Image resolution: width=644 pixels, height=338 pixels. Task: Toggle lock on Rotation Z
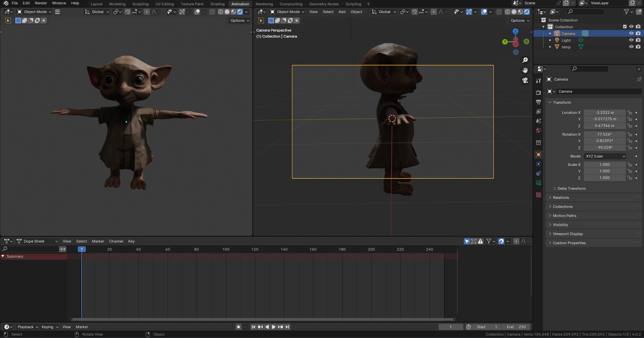point(630,147)
